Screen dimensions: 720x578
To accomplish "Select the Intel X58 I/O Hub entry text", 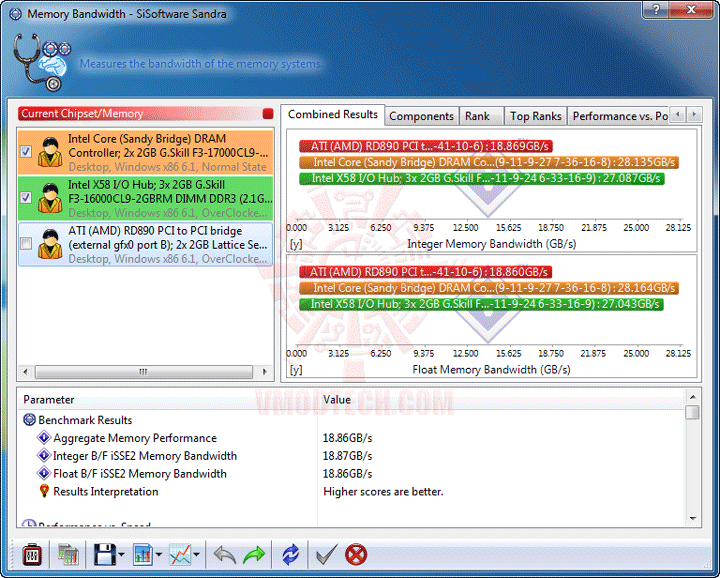I will click(170, 198).
